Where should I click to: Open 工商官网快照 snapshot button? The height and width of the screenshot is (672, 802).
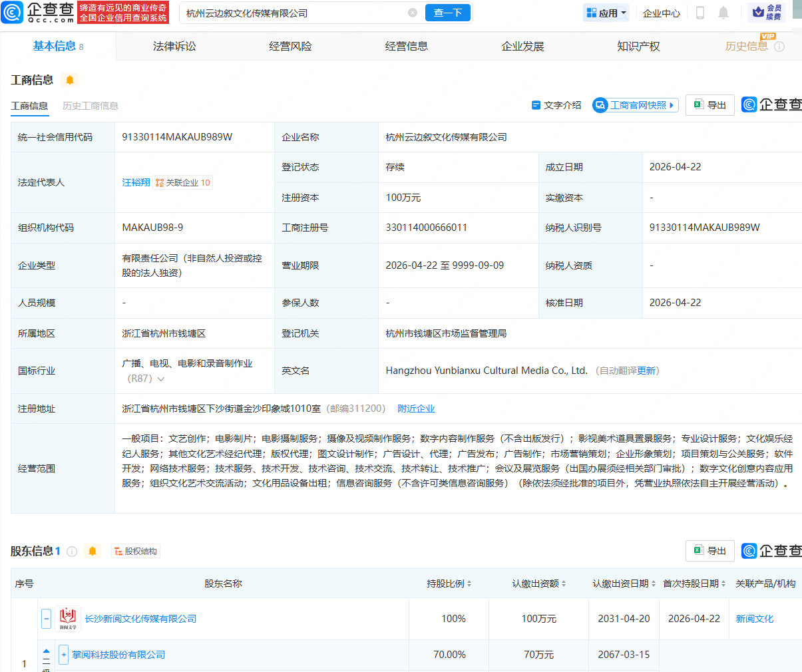click(x=636, y=105)
